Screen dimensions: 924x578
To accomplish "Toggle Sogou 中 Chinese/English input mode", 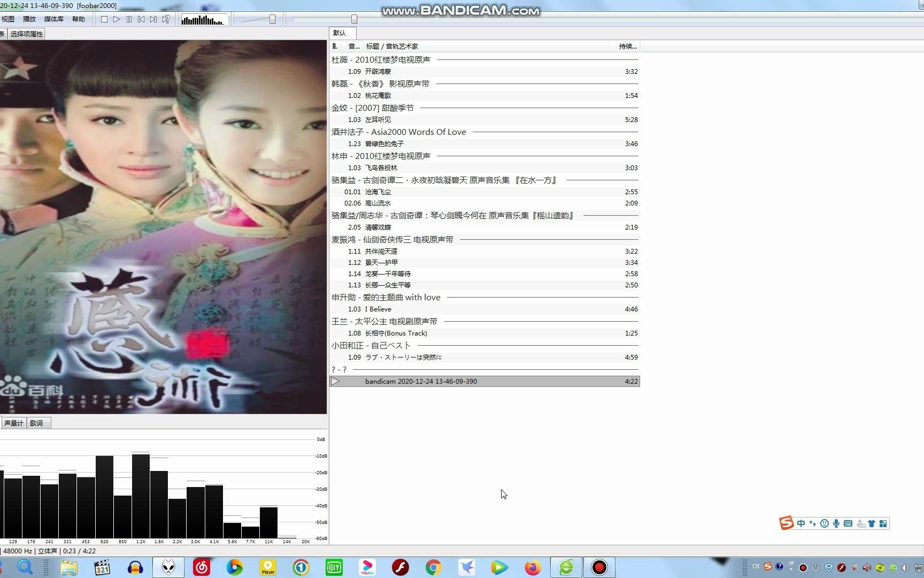I will click(800, 523).
